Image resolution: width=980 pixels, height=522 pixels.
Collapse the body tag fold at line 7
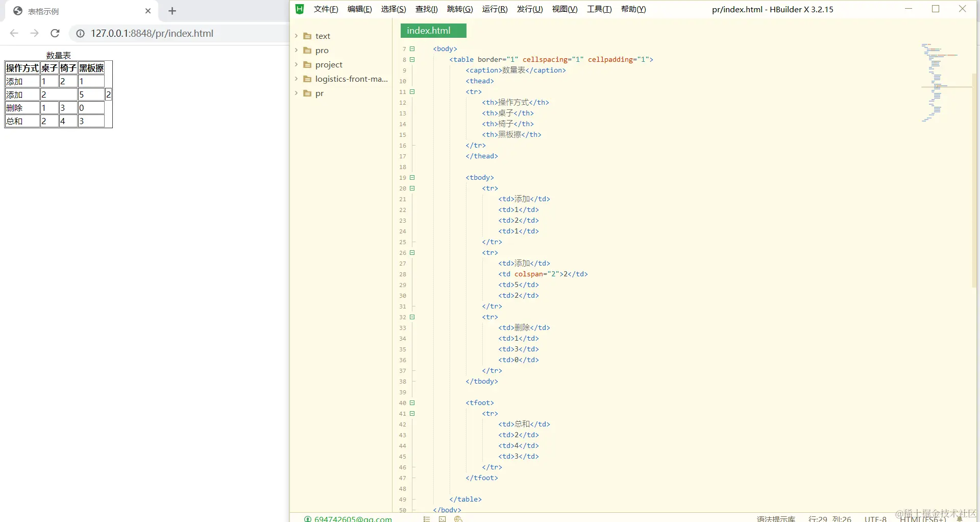(412, 49)
